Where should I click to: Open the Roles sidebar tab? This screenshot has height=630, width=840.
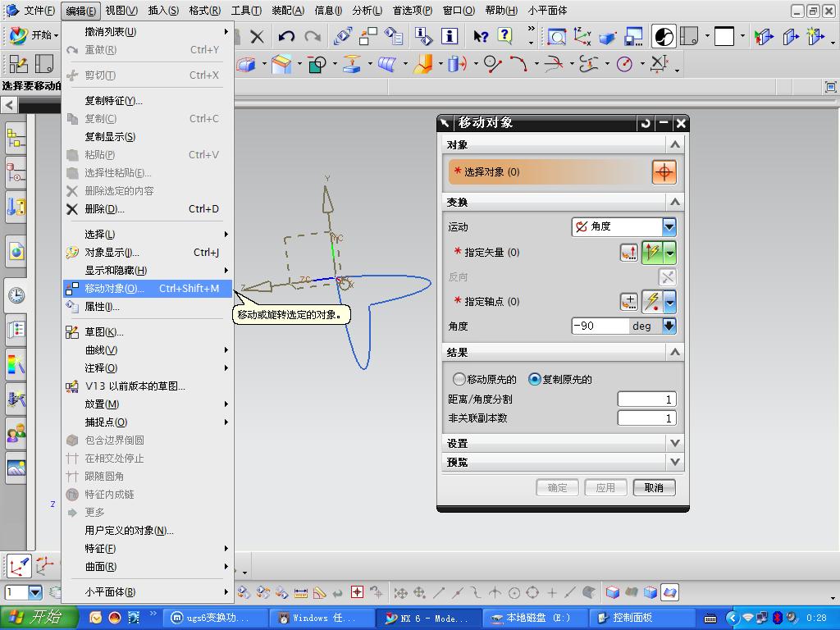coord(16,433)
